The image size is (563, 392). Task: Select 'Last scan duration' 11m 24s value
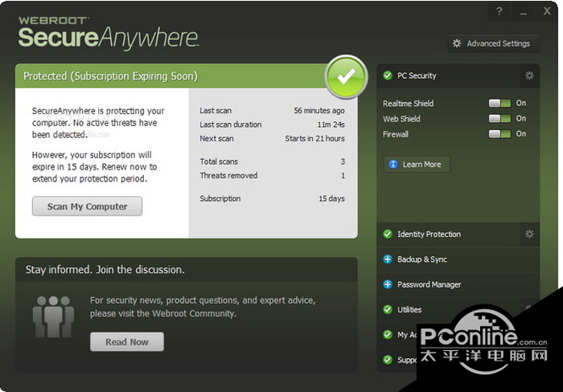coord(331,125)
